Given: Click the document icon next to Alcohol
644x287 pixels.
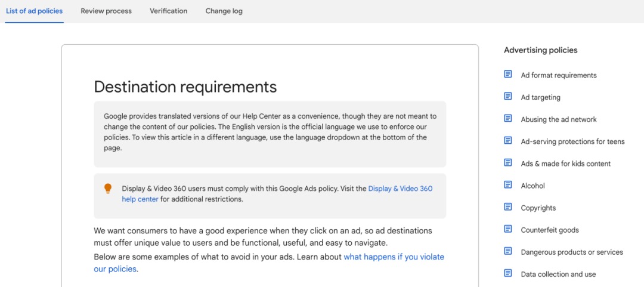Looking at the screenshot, I should pyautogui.click(x=508, y=185).
